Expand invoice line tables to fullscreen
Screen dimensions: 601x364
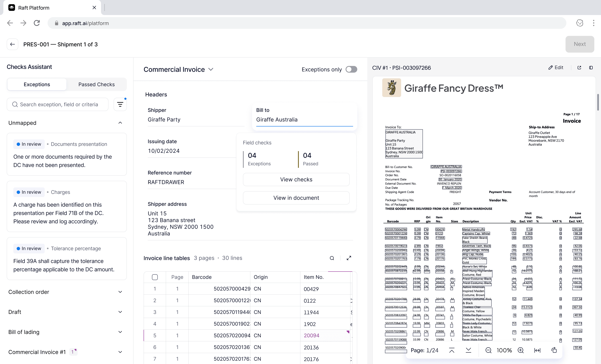click(x=349, y=258)
